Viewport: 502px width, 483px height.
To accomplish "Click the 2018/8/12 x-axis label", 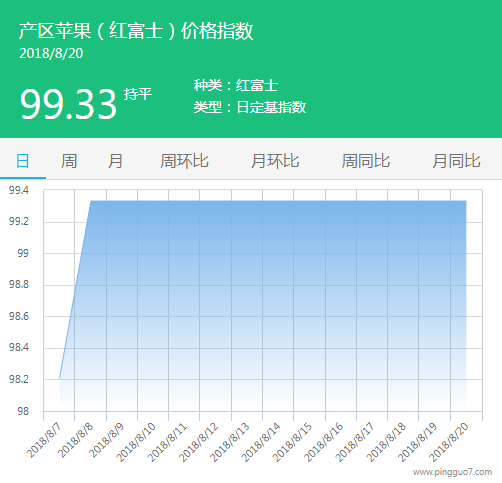I will click(x=199, y=442).
